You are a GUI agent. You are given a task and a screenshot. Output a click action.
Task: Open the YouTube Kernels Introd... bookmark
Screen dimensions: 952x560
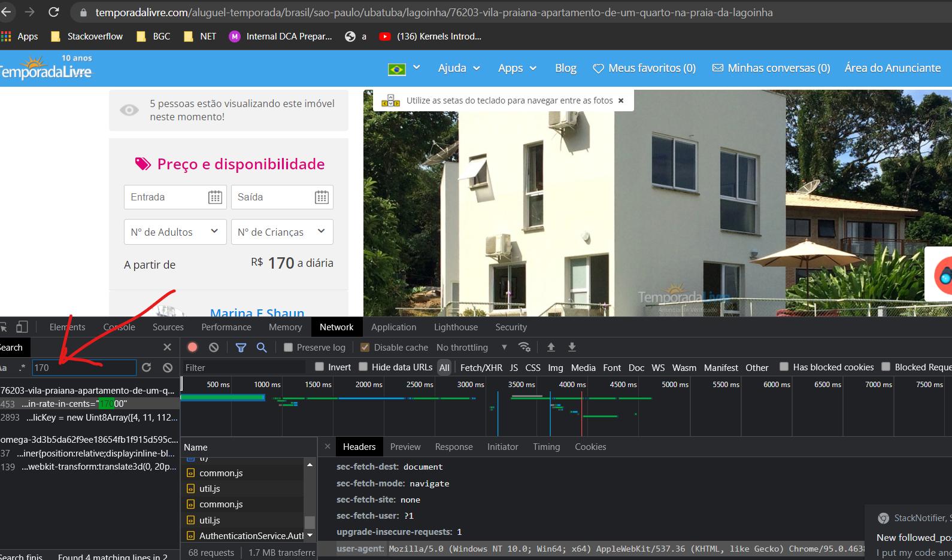pyautogui.click(x=430, y=36)
